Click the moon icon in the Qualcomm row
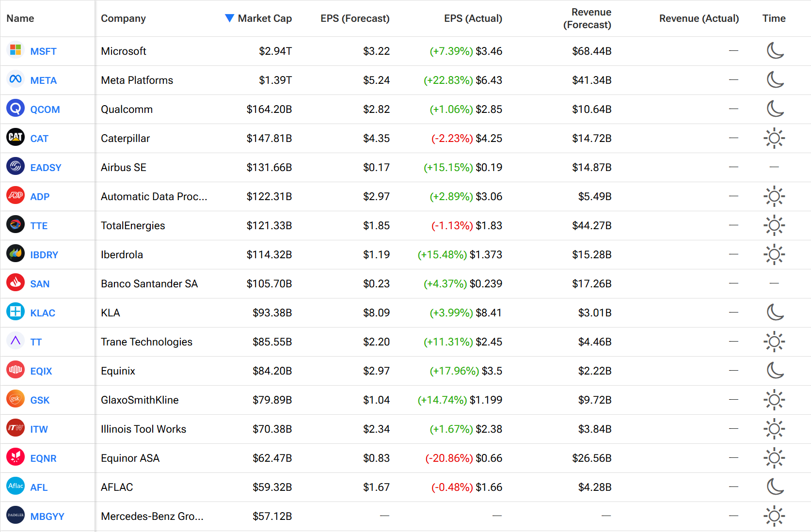 775,109
